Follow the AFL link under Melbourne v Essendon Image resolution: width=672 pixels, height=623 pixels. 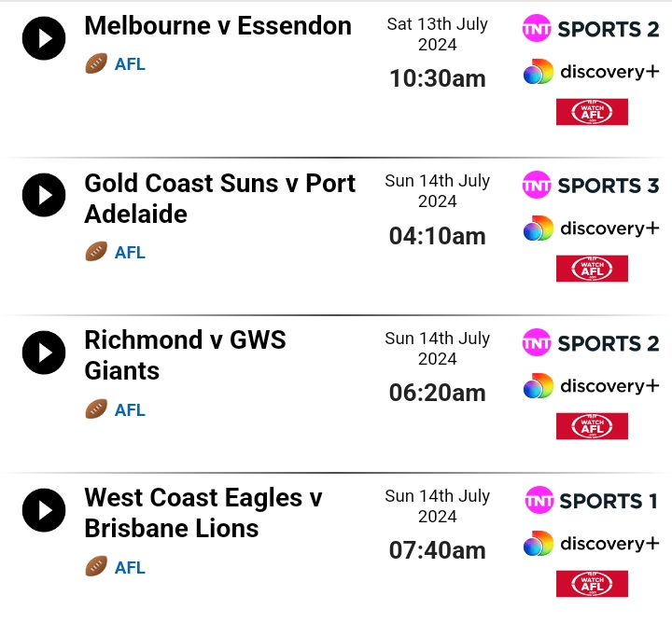[130, 64]
